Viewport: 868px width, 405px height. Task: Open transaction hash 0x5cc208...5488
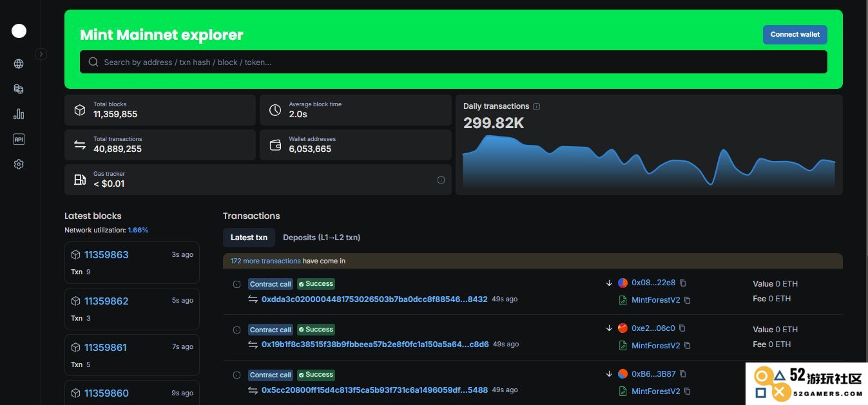(374, 390)
